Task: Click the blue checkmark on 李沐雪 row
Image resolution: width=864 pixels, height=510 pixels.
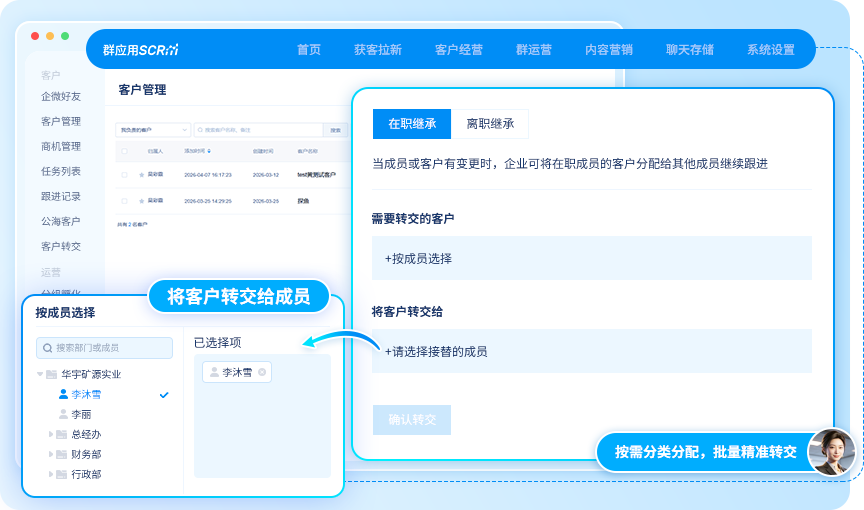Action: 164,395
